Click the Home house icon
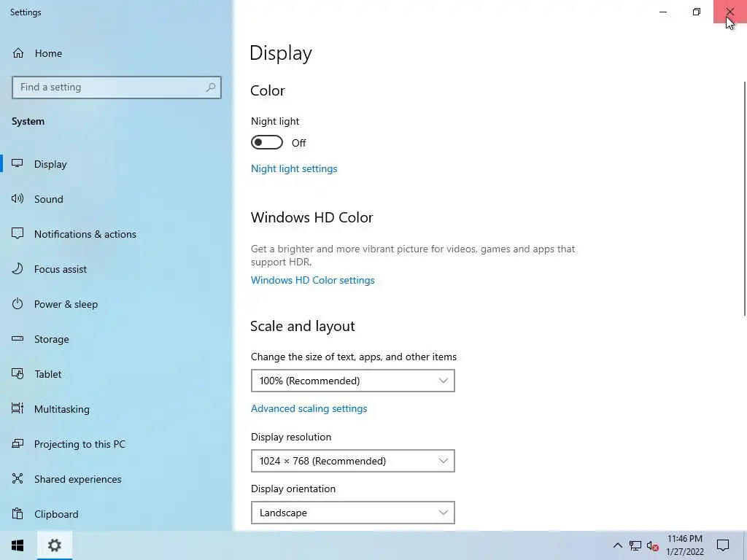Viewport: 747px width, 560px height. pyautogui.click(x=18, y=52)
